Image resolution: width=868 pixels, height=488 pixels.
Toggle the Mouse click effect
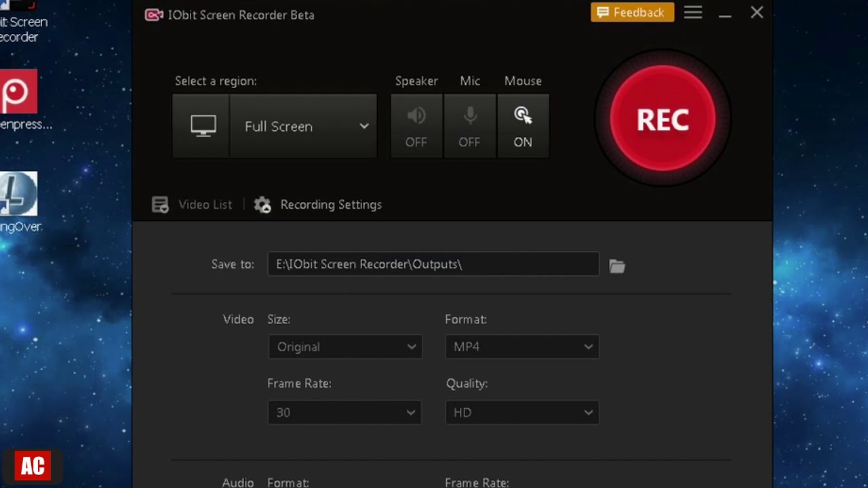523,126
